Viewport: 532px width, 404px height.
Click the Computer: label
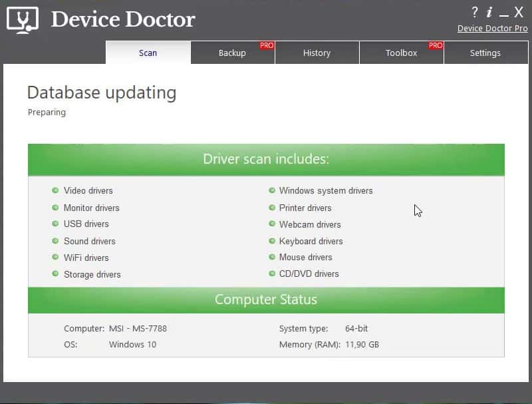pos(84,329)
